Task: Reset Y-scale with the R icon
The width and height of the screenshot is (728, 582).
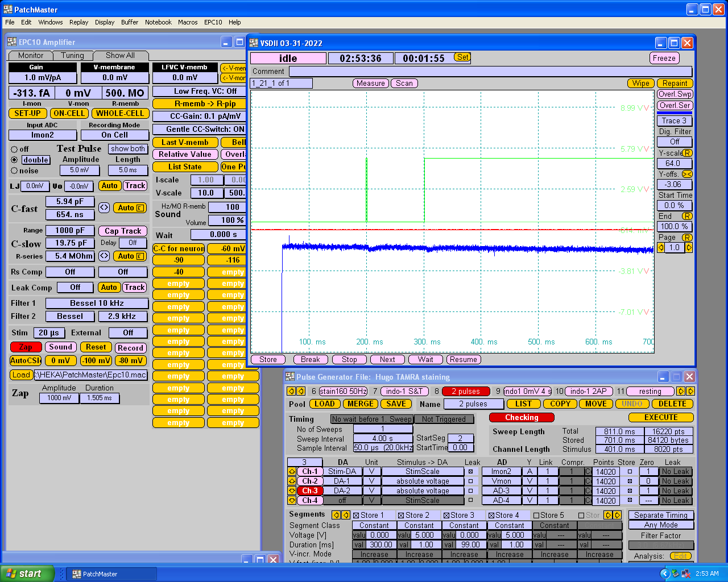Action: tap(687, 153)
